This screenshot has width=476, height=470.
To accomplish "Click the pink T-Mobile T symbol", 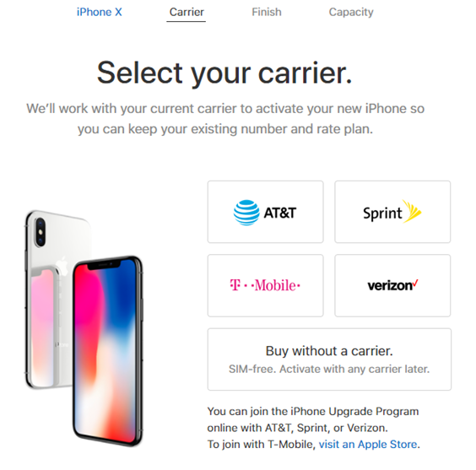I will click(x=235, y=285).
